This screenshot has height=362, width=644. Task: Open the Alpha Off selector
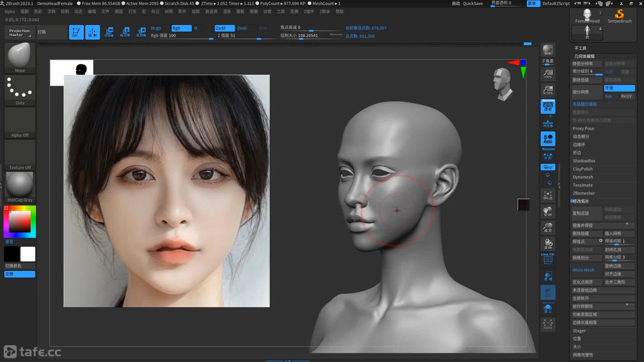tap(20, 122)
